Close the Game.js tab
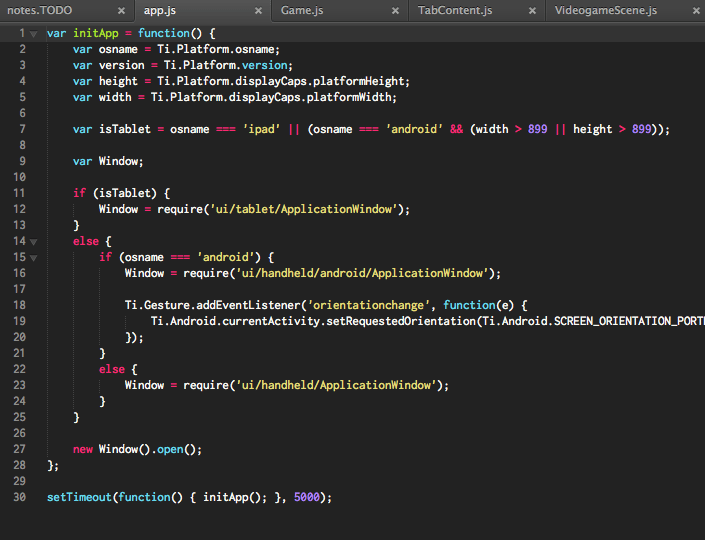705x540 pixels. coord(395,11)
